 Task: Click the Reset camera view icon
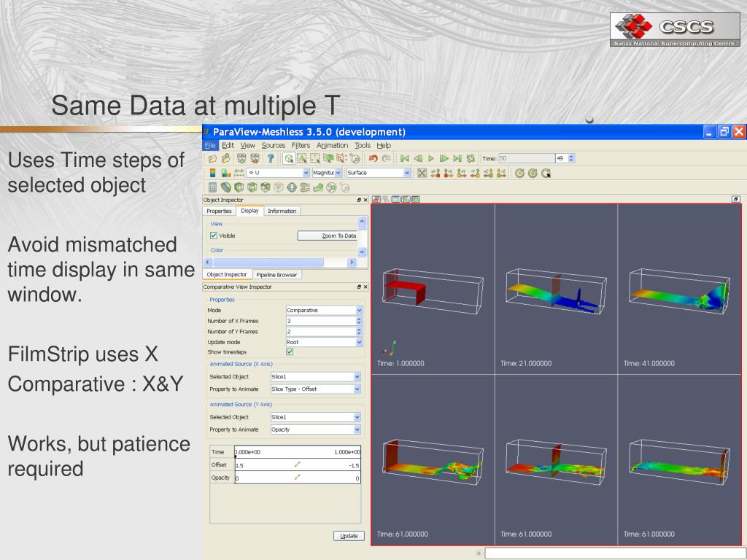pos(422,174)
